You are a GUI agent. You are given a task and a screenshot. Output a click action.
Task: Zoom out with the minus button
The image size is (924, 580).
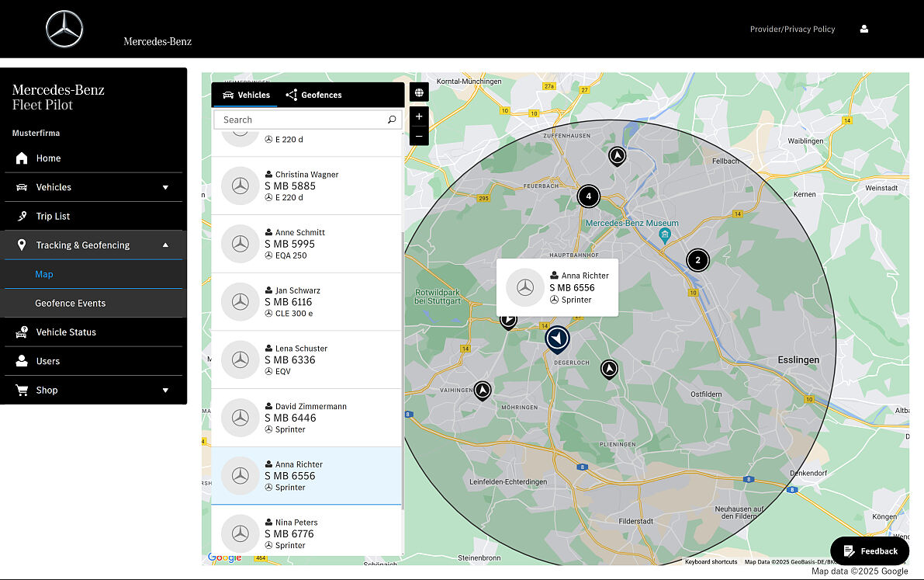tap(419, 137)
